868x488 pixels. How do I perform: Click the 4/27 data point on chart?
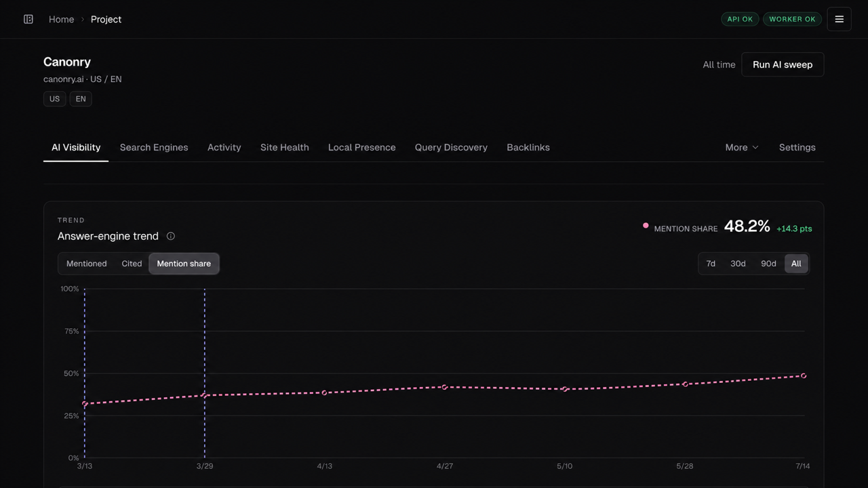pos(445,387)
